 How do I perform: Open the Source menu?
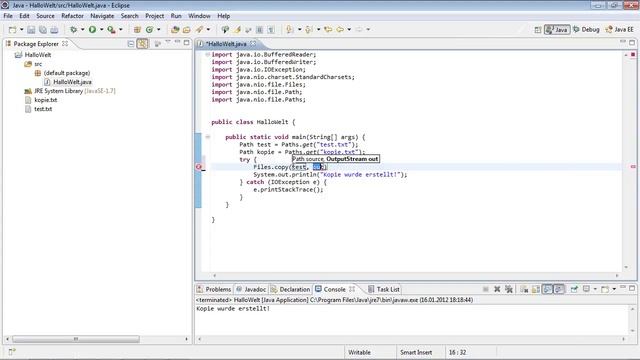[x=45, y=16]
